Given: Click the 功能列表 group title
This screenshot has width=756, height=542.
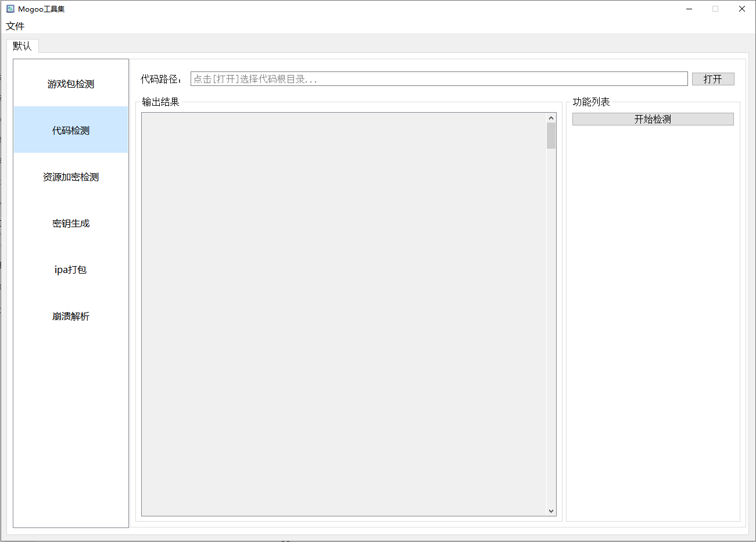Looking at the screenshot, I should 591,102.
